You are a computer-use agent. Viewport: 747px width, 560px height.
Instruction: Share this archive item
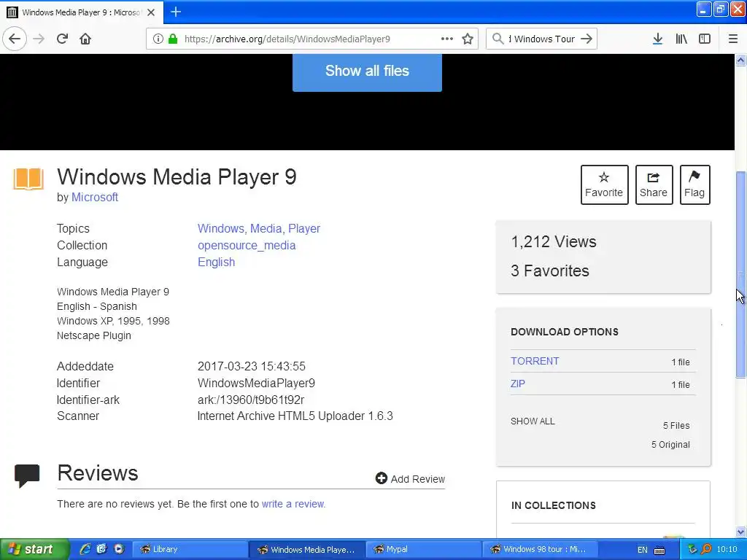tap(654, 184)
